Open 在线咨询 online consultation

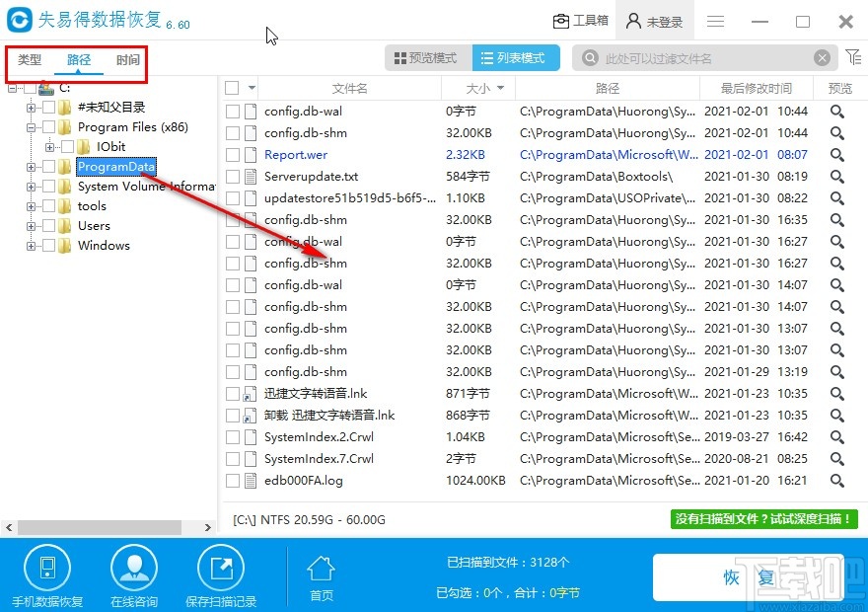(x=134, y=568)
